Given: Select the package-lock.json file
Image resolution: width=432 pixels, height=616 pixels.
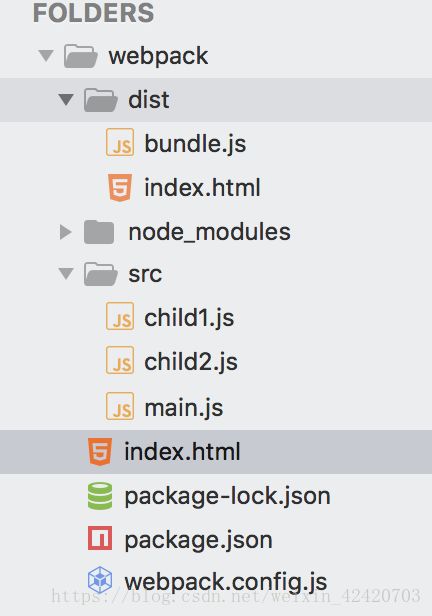Looking at the screenshot, I should coord(227,496).
